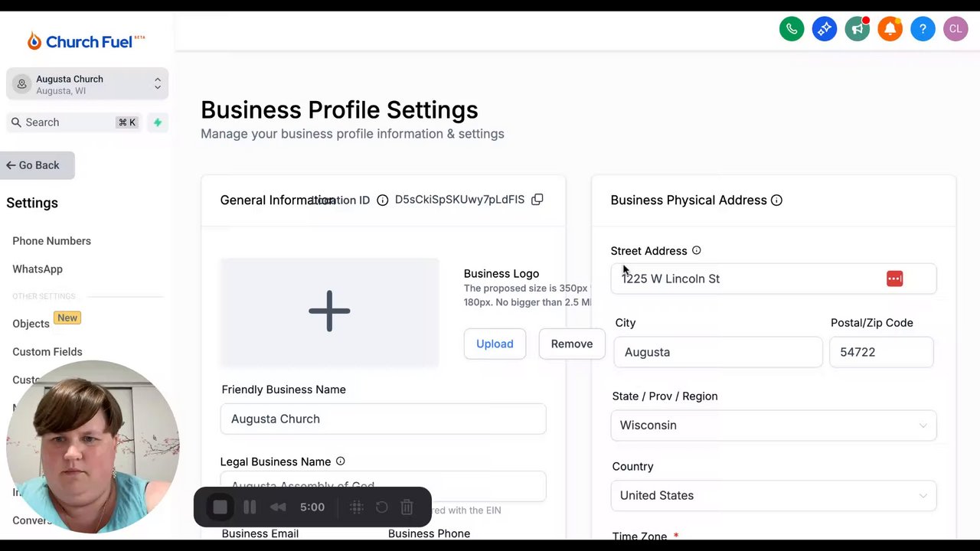Click info icon next to Legal Business Name
Image resolution: width=980 pixels, height=551 pixels.
point(340,461)
